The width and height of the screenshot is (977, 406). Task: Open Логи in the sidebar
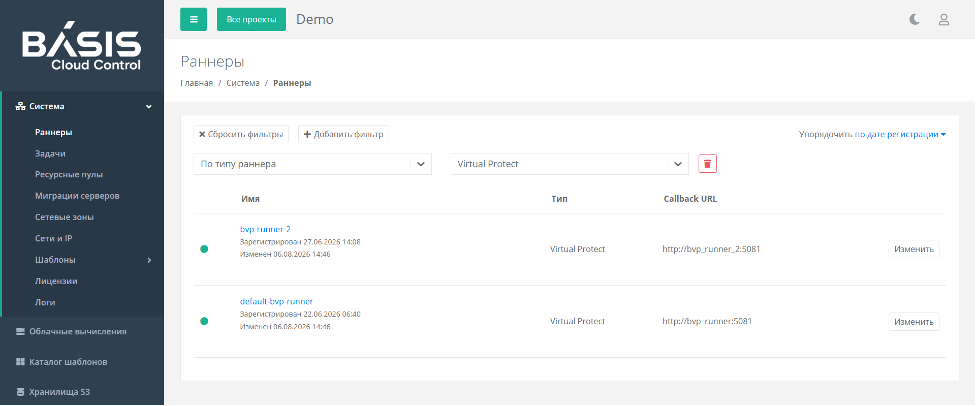[x=45, y=303]
